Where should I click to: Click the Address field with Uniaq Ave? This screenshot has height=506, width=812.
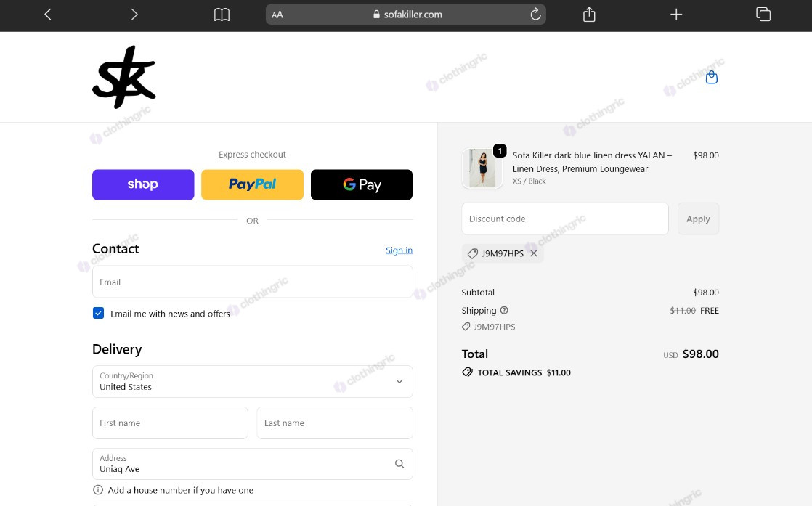pyautogui.click(x=252, y=464)
